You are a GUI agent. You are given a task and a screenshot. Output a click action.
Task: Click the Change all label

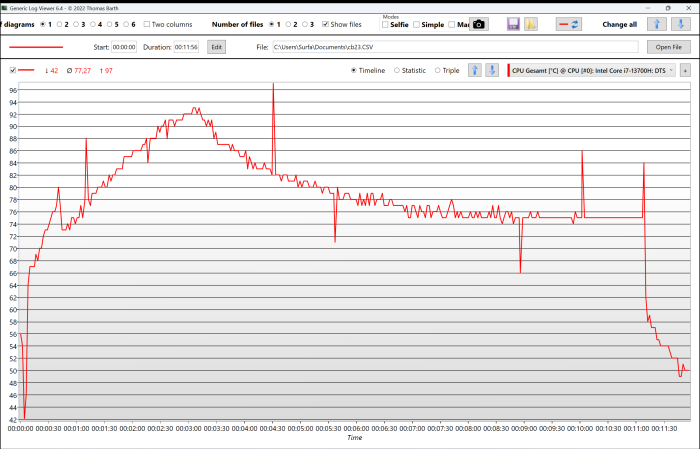pos(620,25)
